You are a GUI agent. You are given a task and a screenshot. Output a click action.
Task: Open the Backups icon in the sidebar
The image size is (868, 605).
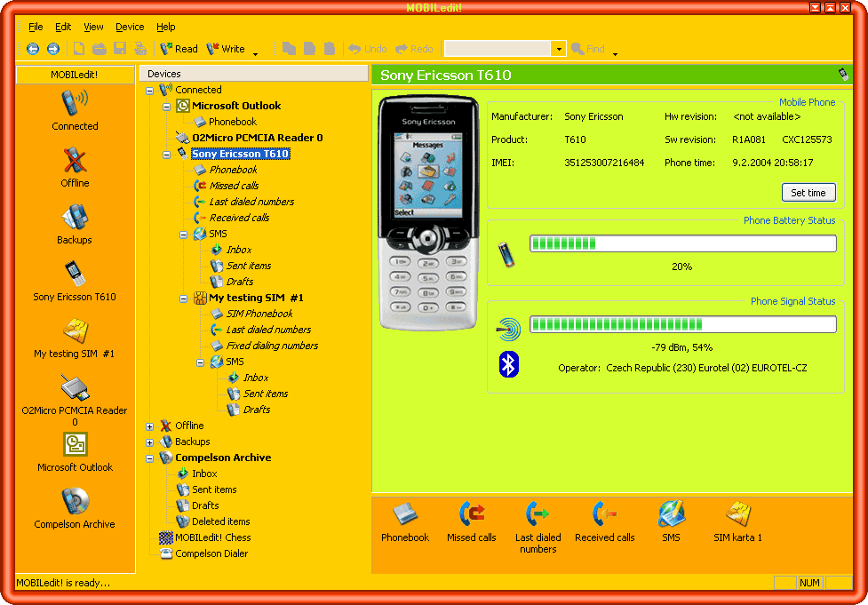pos(75,217)
